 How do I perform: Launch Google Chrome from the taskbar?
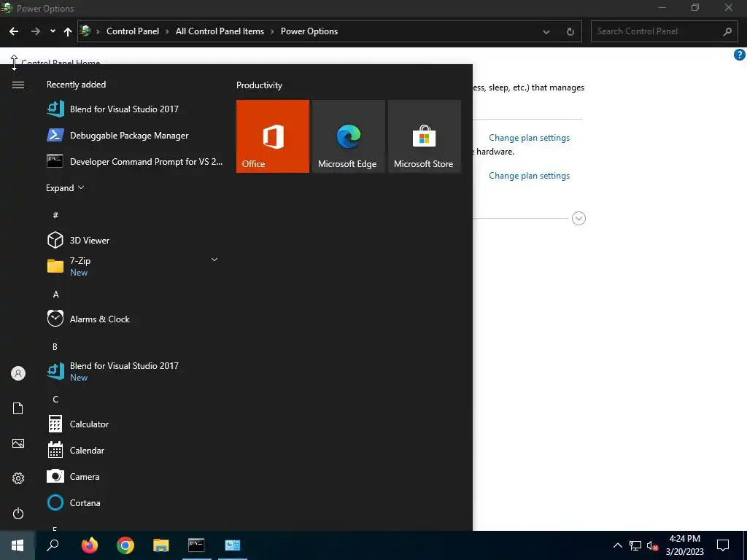125,545
